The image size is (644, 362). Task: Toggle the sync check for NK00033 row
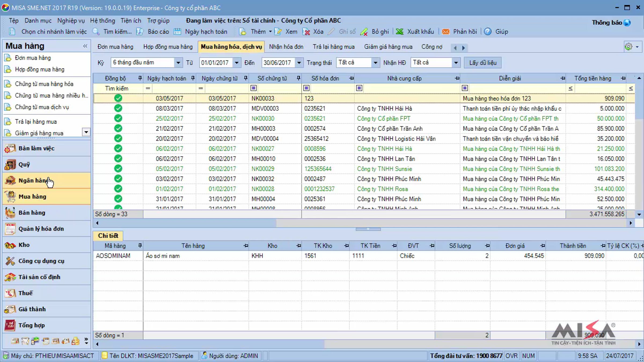click(x=118, y=98)
